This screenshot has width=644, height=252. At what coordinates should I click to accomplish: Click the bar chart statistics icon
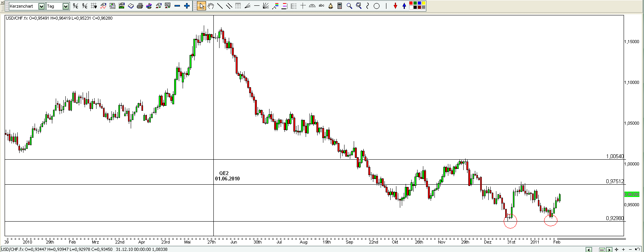[x=112, y=6]
